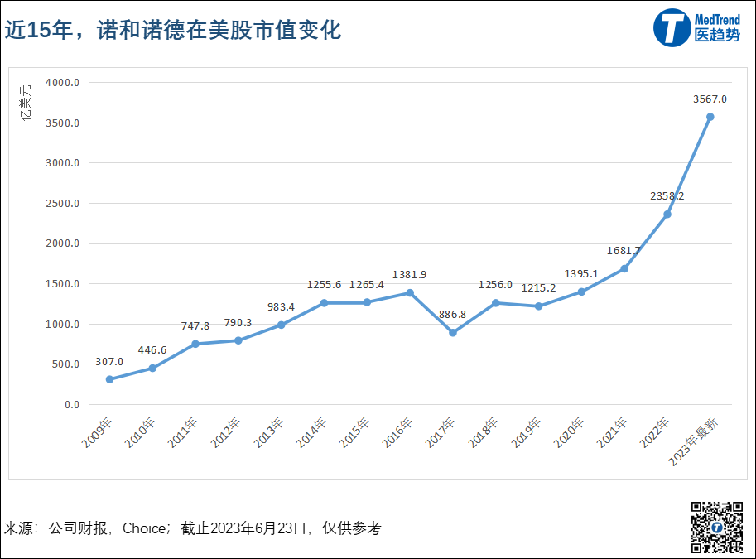
Task: Select the 2017年 dip data point marker
Action: click(x=453, y=333)
